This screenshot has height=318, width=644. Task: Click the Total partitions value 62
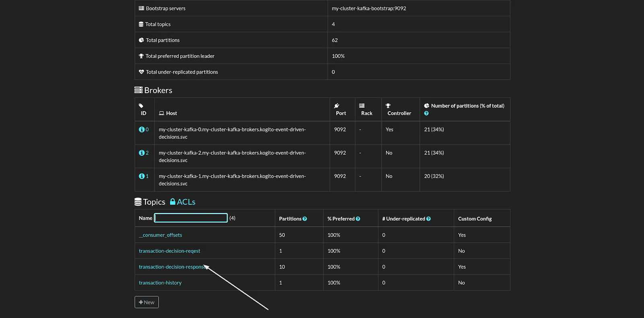[334, 40]
